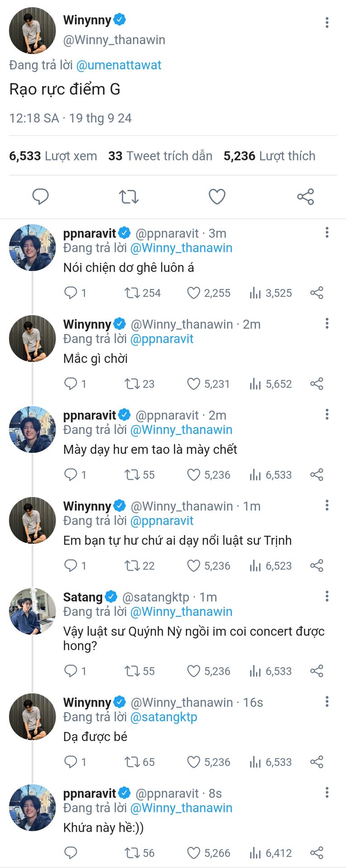This screenshot has height=868, width=346.
Task: Share the main tweet
Action: pos(305,197)
